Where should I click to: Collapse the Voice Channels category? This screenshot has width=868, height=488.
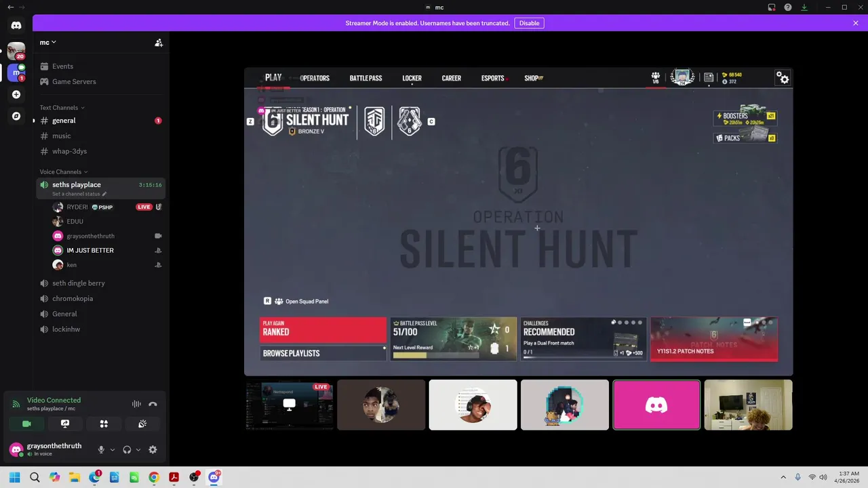[64, 172]
